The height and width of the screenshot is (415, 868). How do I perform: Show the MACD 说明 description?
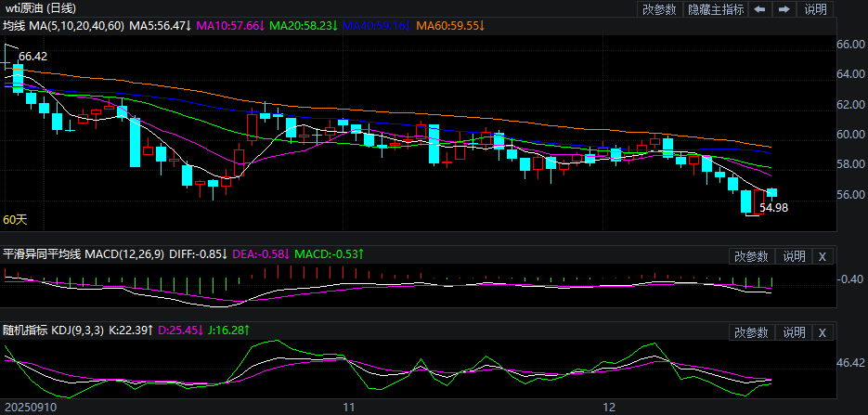[794, 256]
